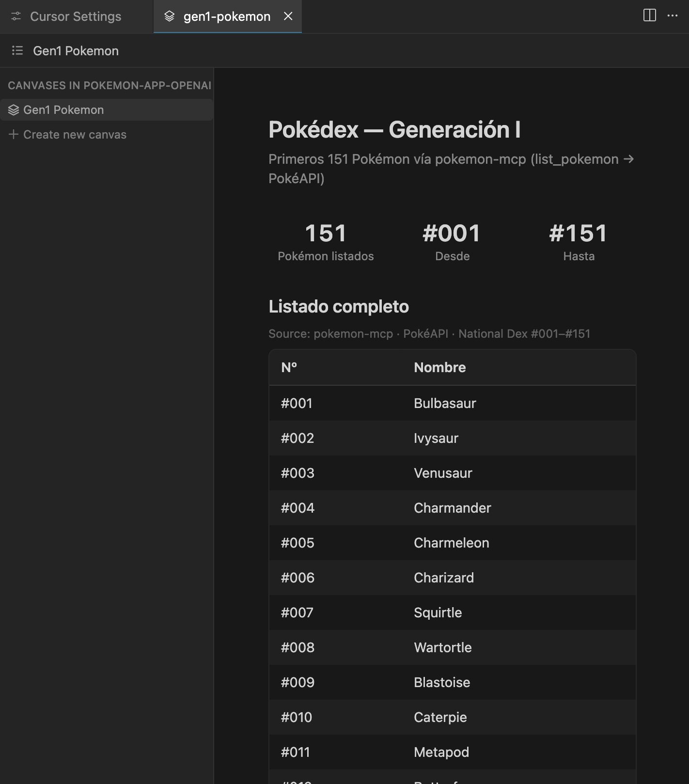This screenshot has width=689, height=784.
Task: Click the Listado completo heading
Action: pos(339,307)
